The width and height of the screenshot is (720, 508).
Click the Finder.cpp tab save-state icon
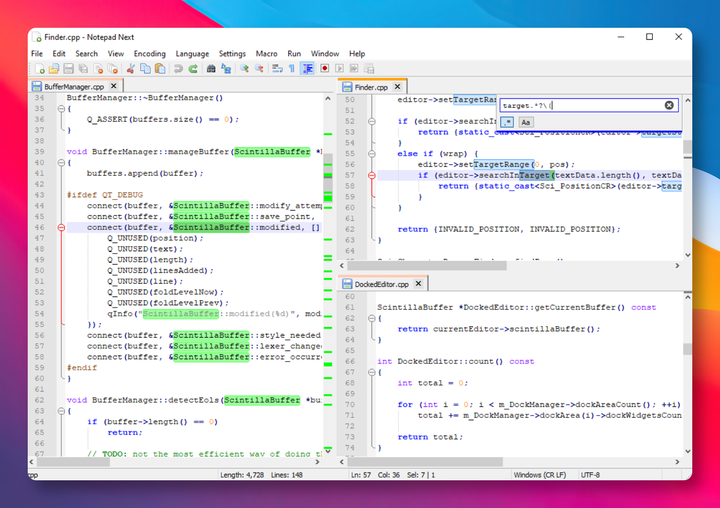[347, 87]
